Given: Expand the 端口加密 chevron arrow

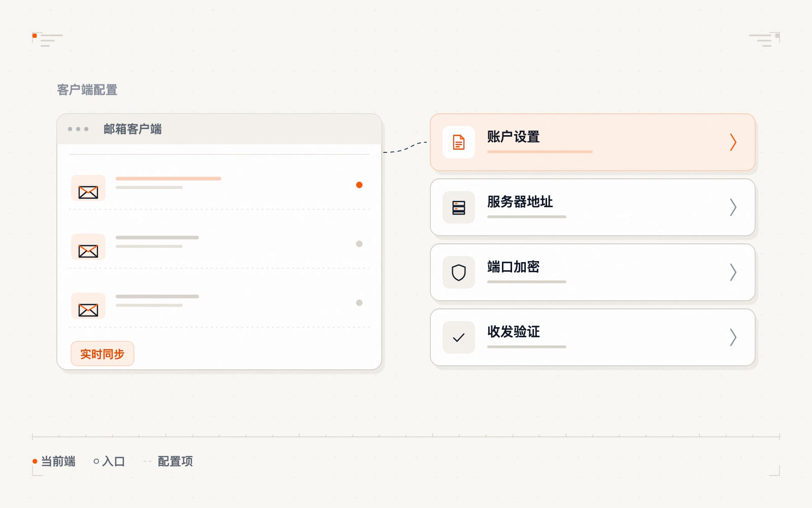Looking at the screenshot, I should coord(733,272).
